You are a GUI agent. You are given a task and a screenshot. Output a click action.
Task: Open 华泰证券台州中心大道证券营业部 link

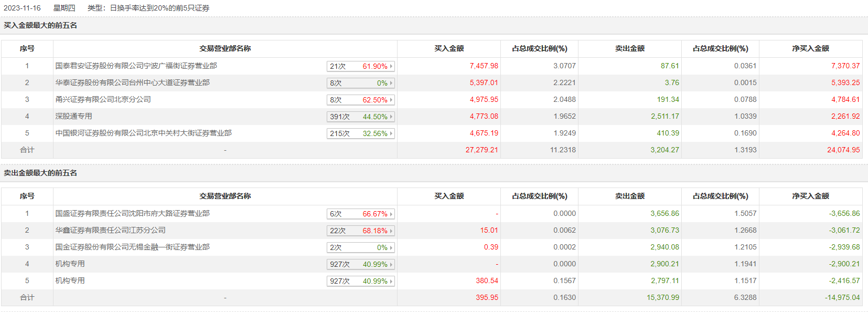pyautogui.click(x=132, y=82)
